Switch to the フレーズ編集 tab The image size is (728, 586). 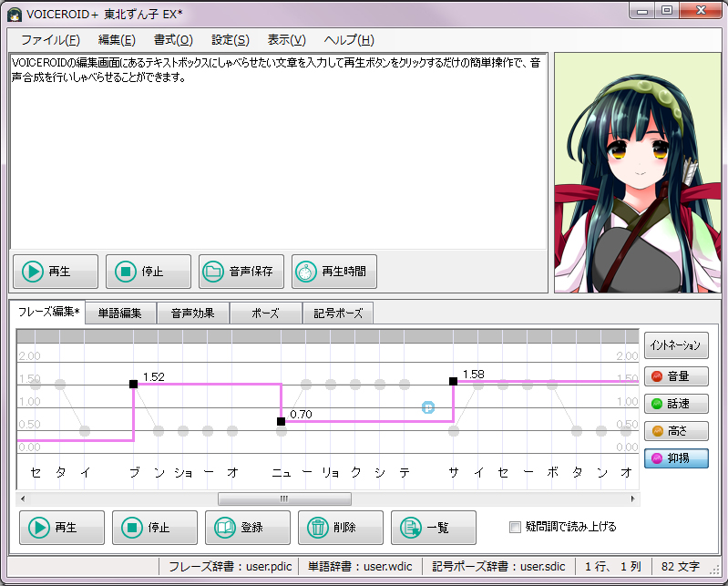(x=47, y=312)
